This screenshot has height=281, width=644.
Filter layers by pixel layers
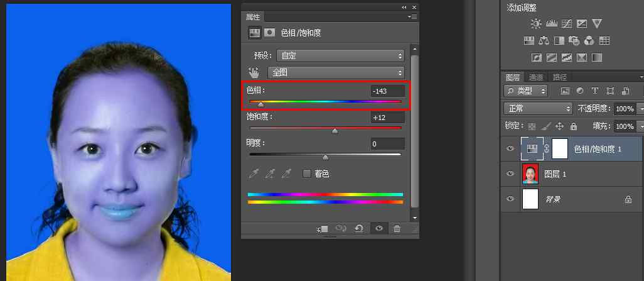(565, 91)
